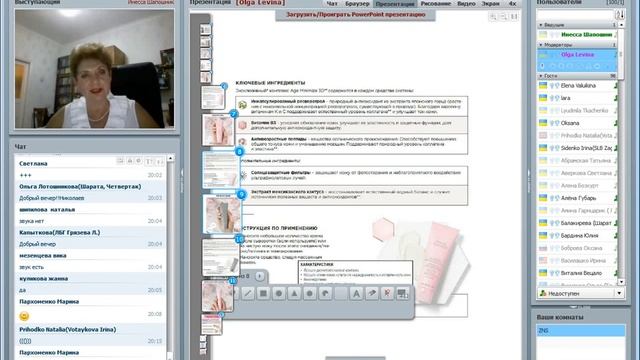Click the collapse handle left of the users panel
Image resolution: width=640 pixels, height=360 pixels.
coord(529,180)
